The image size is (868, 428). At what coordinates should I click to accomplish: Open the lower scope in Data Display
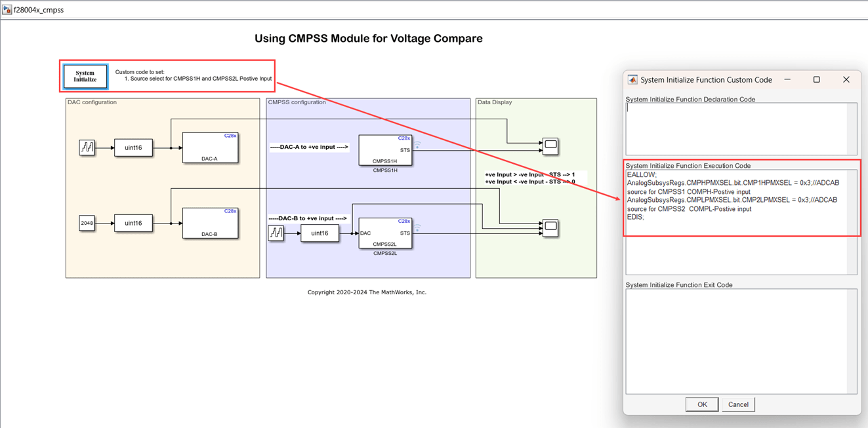550,227
